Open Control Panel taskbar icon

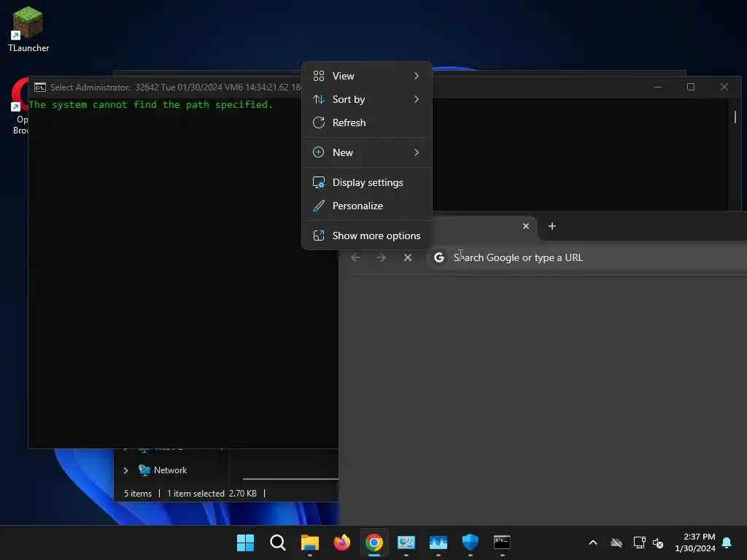[406, 542]
